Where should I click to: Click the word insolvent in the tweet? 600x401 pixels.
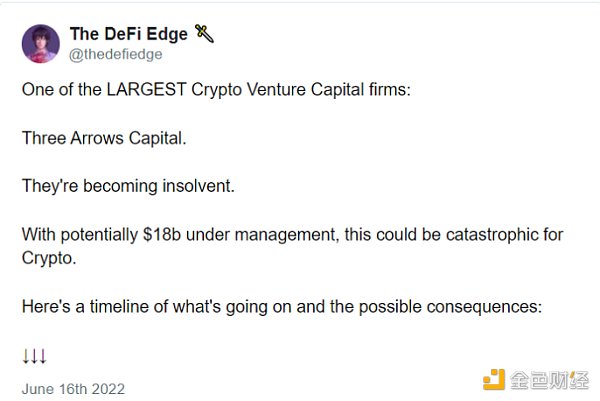click(198, 186)
